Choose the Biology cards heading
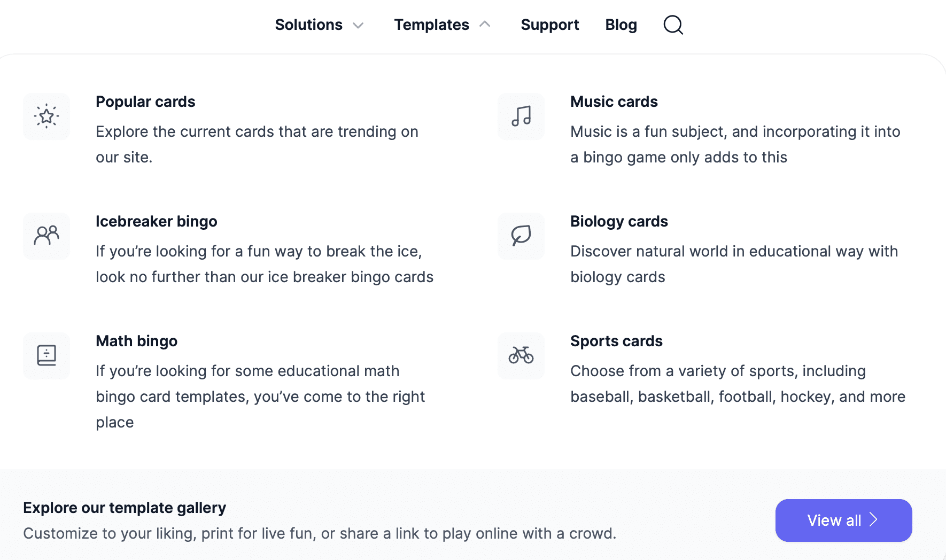The image size is (946, 560). click(619, 221)
